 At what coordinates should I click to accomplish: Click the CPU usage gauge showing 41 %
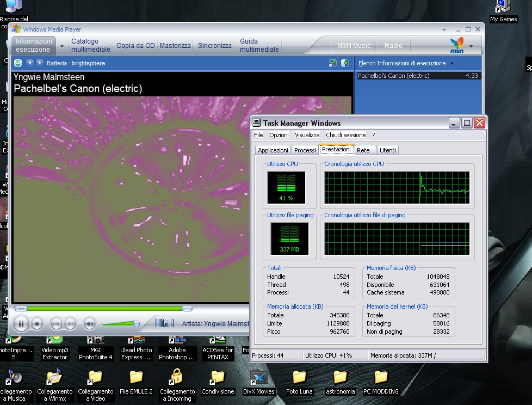click(286, 187)
